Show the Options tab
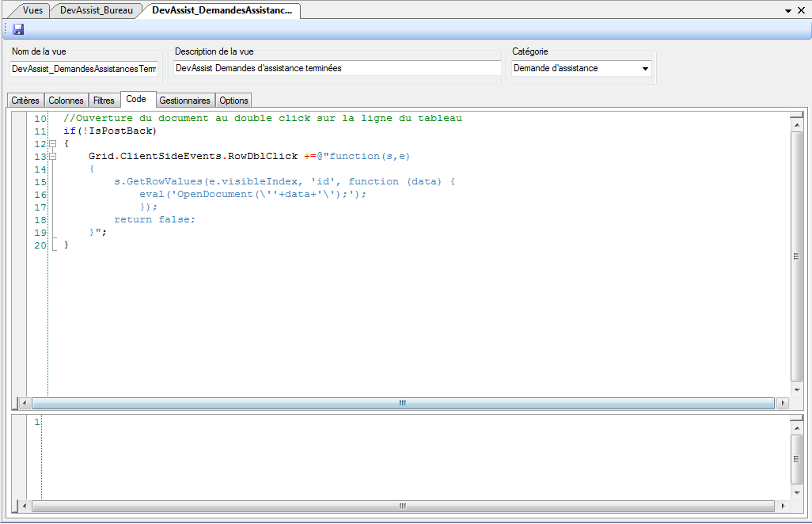Image resolution: width=812 pixels, height=524 pixels. [233, 101]
